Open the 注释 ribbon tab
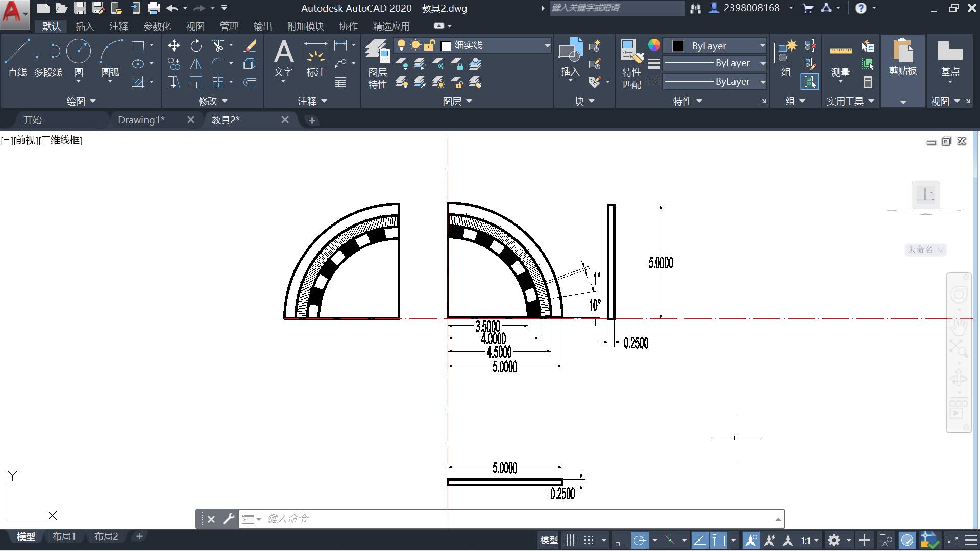 [x=118, y=26]
